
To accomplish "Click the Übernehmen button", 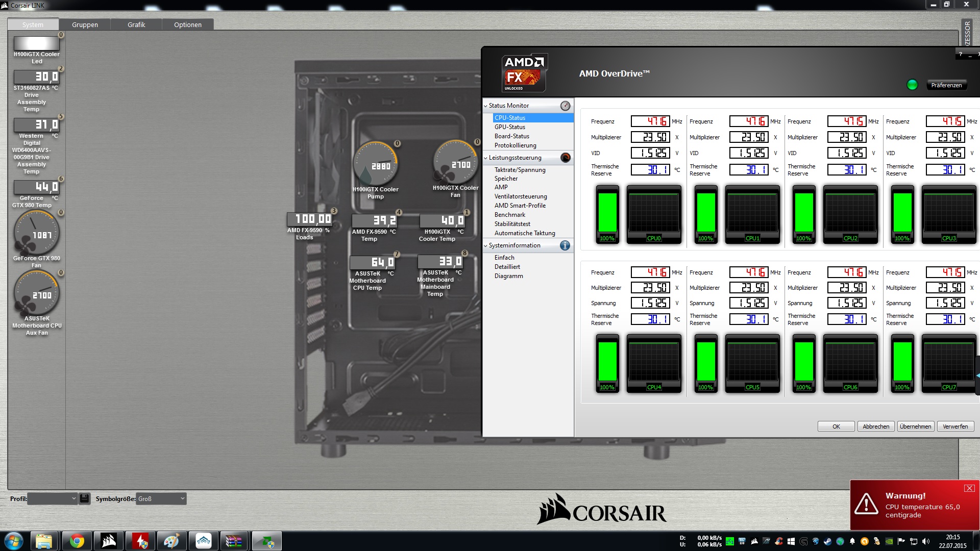I will (915, 427).
